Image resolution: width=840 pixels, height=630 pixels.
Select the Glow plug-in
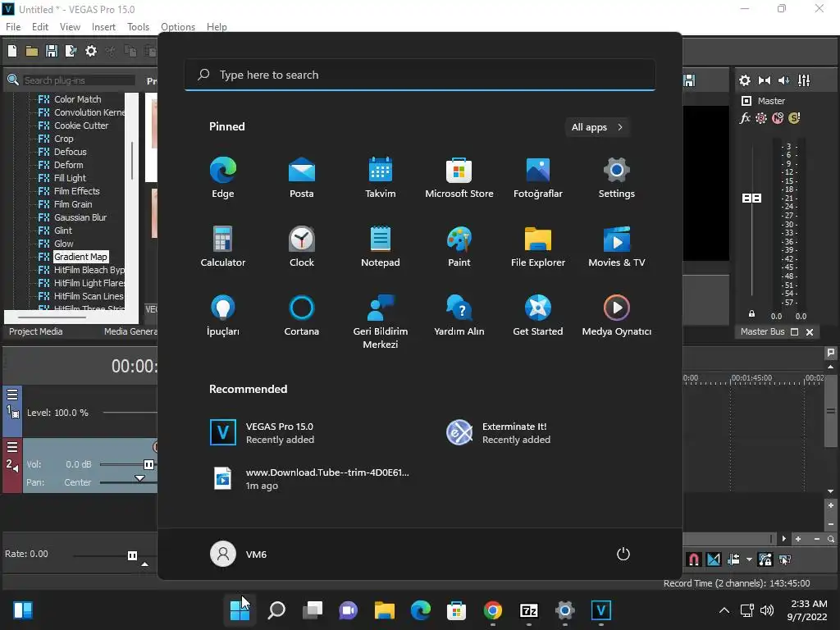coord(64,244)
